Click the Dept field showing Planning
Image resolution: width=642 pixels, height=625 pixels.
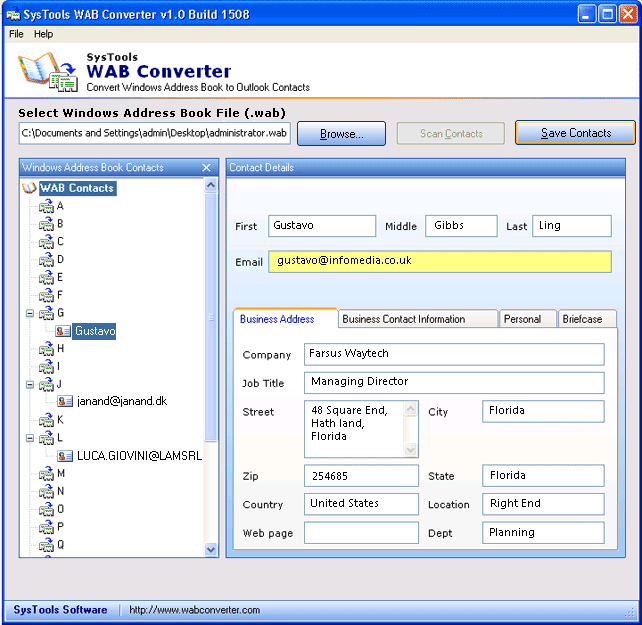click(x=543, y=533)
